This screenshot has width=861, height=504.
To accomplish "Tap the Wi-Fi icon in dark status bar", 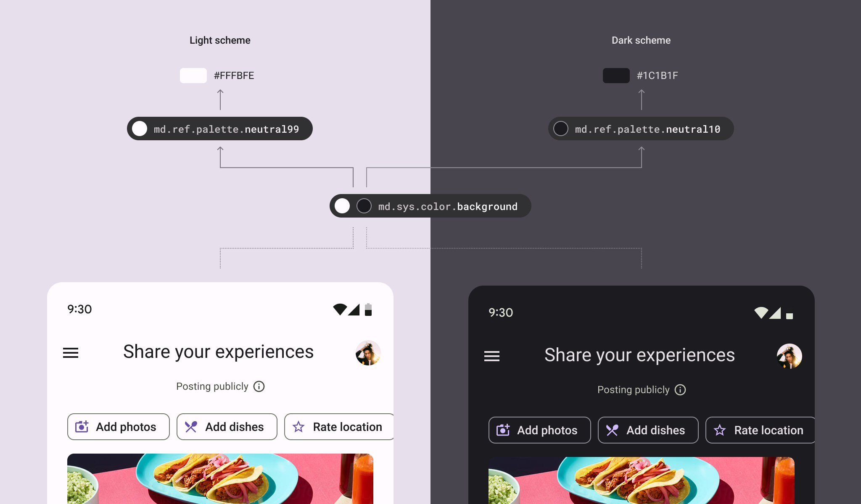I will click(761, 313).
